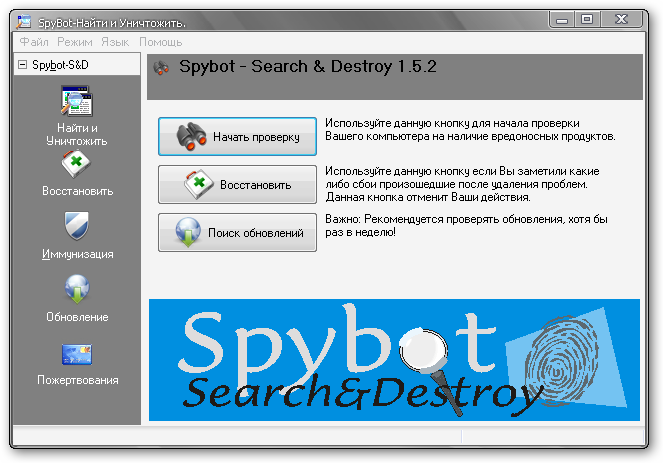Screen dimensions: 663x463
Task: Select the Восстановить sidebar icon
Action: 77,165
